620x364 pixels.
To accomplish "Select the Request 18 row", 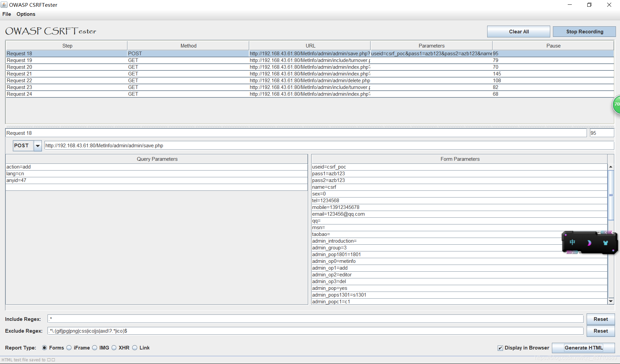I will tap(309, 54).
